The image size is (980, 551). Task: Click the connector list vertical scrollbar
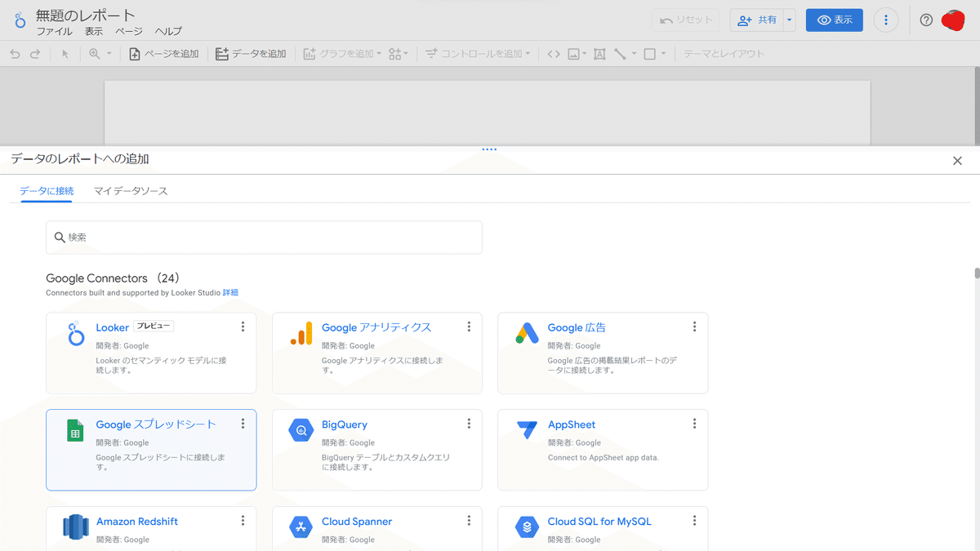tap(977, 273)
